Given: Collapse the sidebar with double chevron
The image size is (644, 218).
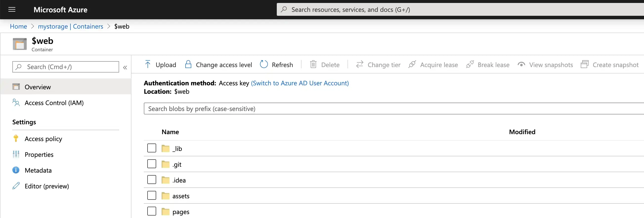Looking at the screenshot, I should 125,67.
